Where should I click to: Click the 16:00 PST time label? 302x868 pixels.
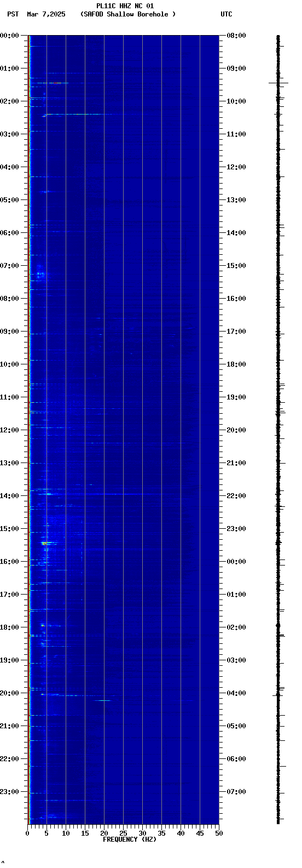tap(10, 562)
